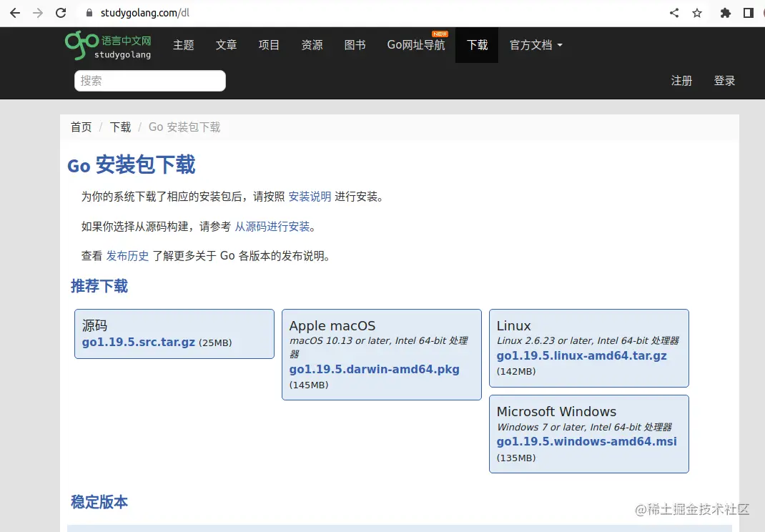Bookmark the page using the star icon
Image resolution: width=765 pixels, height=532 pixels.
pyautogui.click(x=696, y=12)
